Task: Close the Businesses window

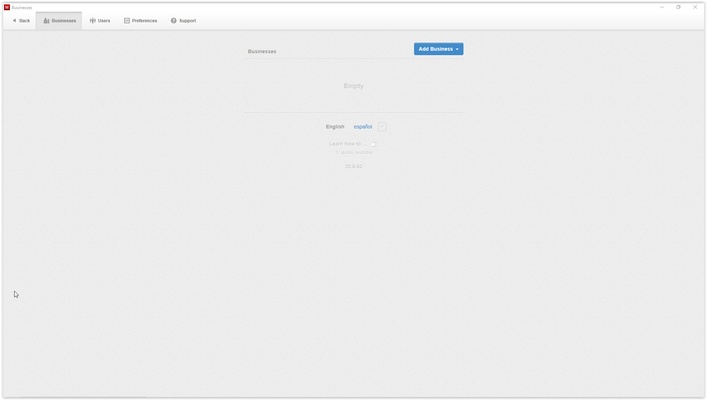Action: coord(695,7)
